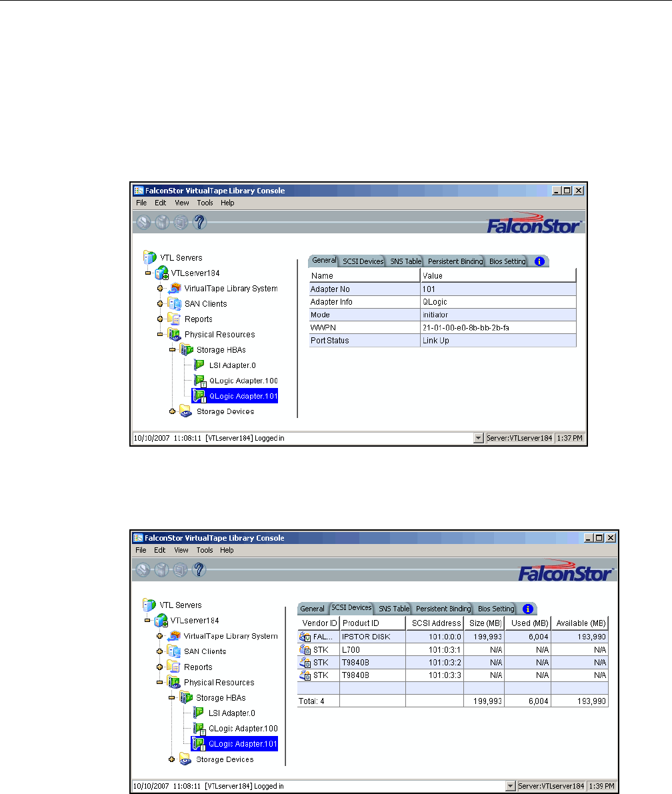
Task: Click the SAN Clients icon in the upper tree
Action: [175, 304]
